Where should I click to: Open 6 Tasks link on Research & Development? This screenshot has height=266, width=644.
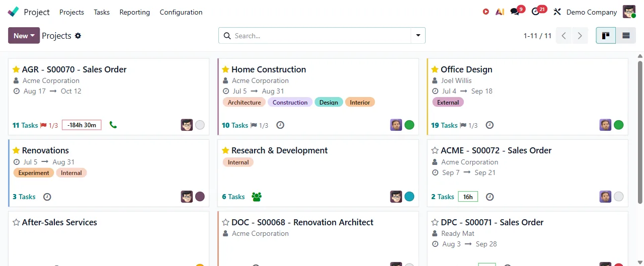click(233, 197)
